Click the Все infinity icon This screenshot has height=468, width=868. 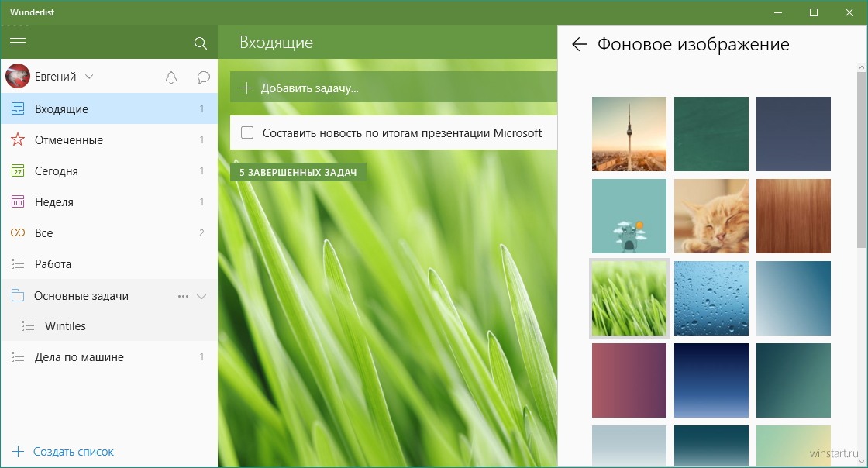[18, 233]
